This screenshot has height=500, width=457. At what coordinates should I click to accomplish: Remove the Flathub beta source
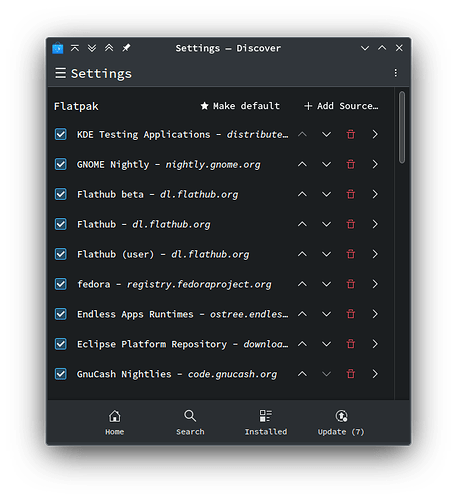(351, 194)
